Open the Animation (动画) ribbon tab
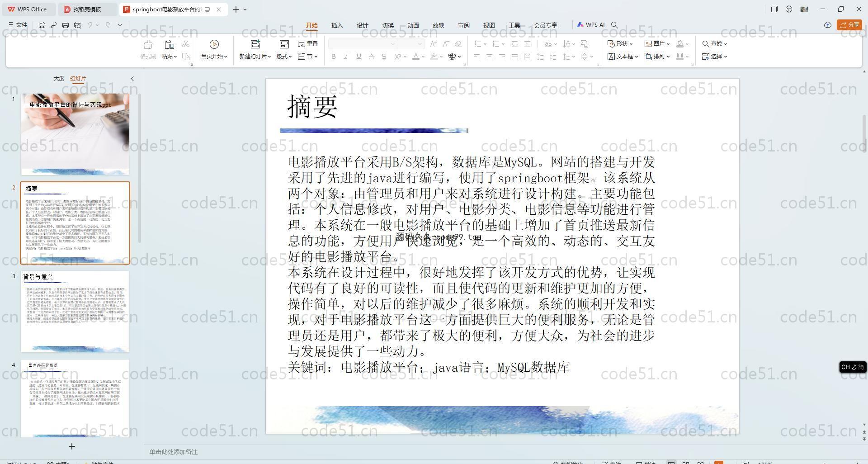 click(413, 25)
